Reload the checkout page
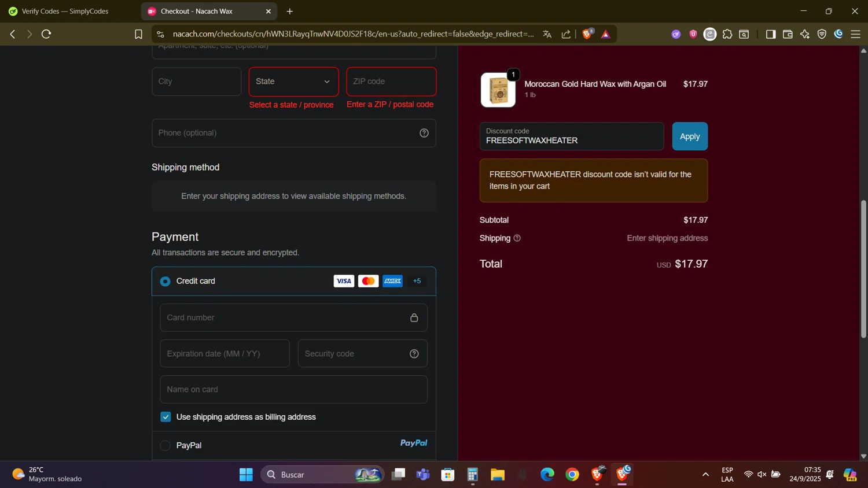Image resolution: width=868 pixels, height=488 pixels. (47, 34)
